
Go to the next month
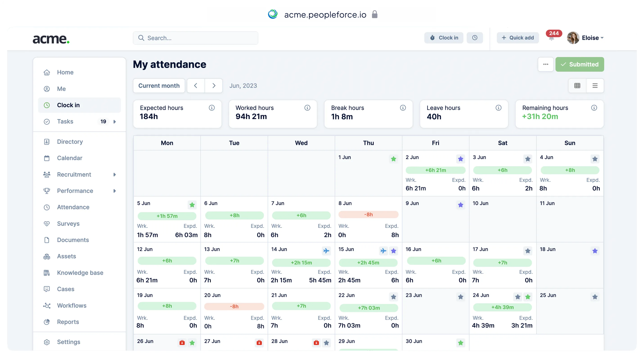[214, 86]
